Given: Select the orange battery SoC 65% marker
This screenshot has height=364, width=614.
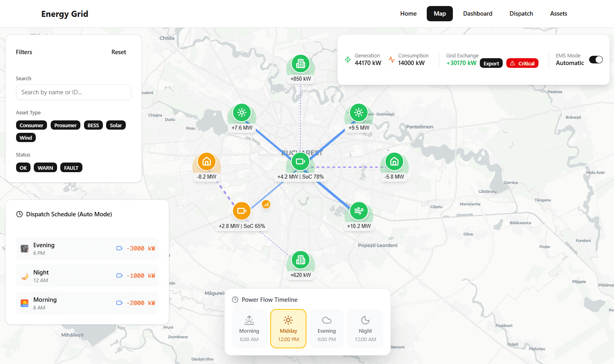Looking at the screenshot, I should pyautogui.click(x=242, y=211).
